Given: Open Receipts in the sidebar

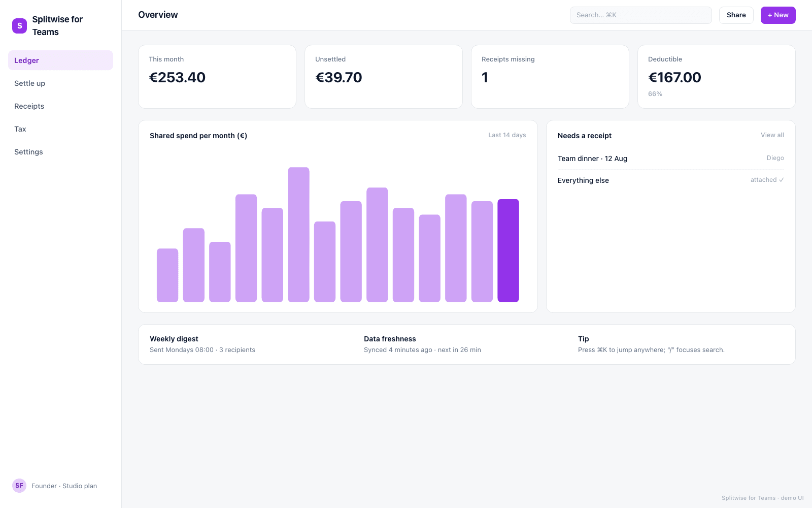Looking at the screenshot, I should click(60, 106).
